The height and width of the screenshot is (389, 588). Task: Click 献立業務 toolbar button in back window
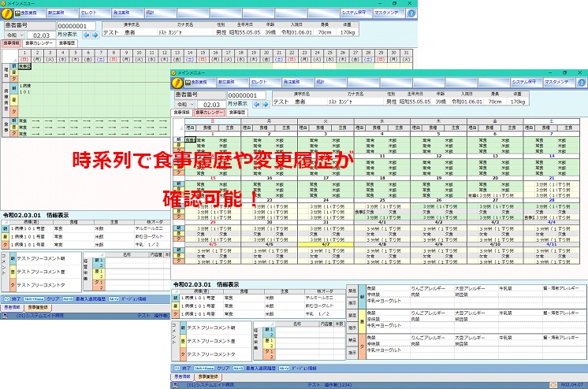click(62, 13)
